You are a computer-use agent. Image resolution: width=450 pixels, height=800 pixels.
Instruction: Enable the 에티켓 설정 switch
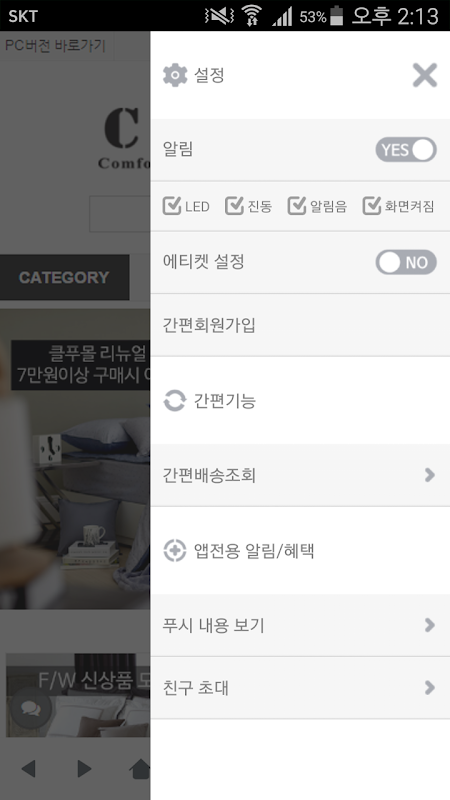click(406, 262)
